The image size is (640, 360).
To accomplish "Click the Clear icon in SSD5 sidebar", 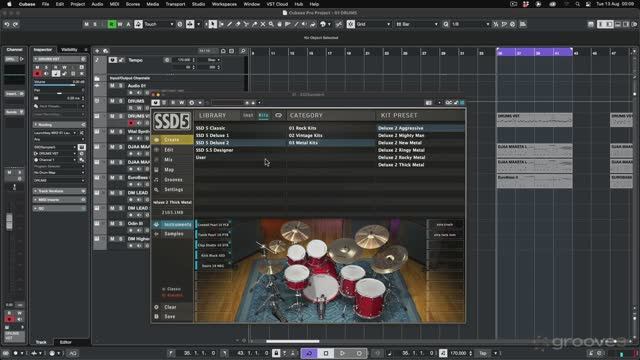I will (156, 307).
